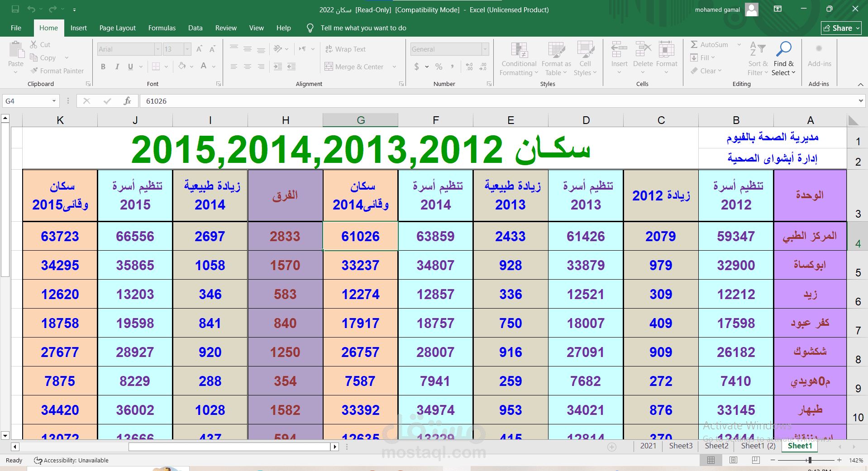Click the Sort & Filter button
Viewport: 868px width, 471px height.
click(x=758, y=59)
